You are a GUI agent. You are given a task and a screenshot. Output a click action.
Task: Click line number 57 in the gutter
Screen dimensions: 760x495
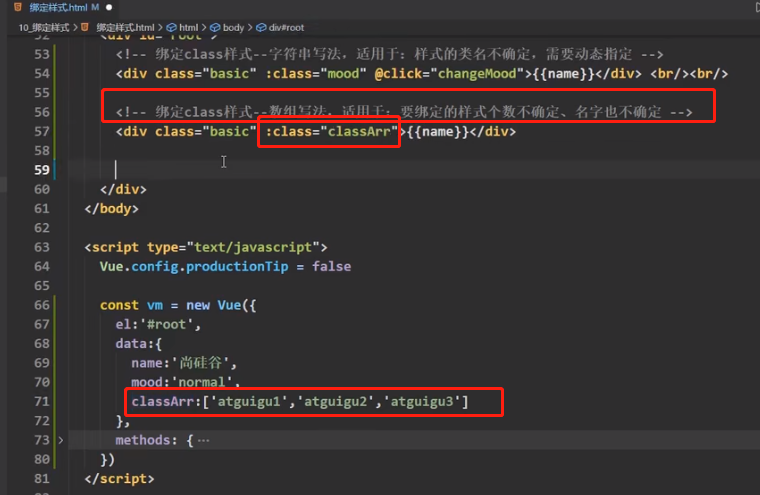42,131
